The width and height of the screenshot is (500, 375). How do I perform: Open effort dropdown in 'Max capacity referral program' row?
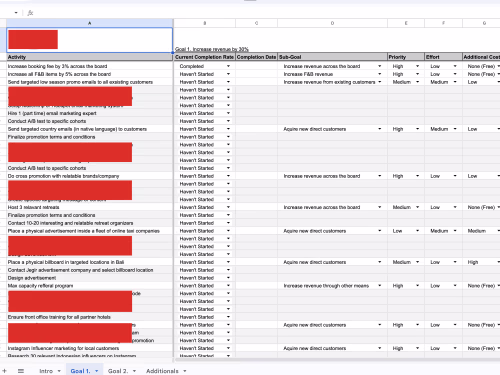[455, 286]
